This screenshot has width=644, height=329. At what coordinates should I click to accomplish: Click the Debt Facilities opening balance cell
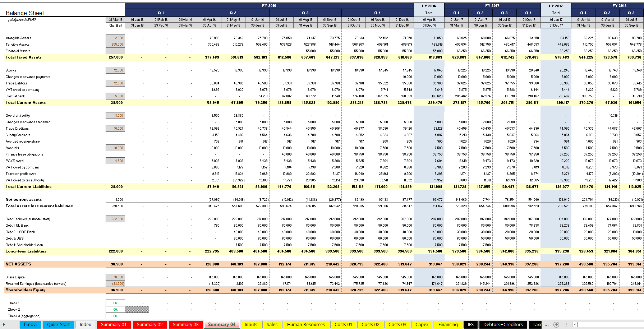115,219
